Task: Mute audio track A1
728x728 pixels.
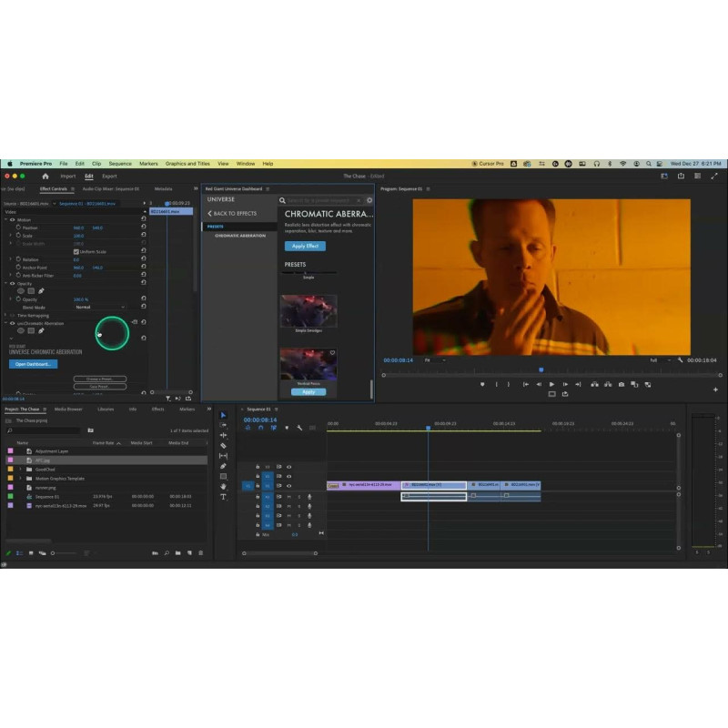Action: (x=288, y=497)
